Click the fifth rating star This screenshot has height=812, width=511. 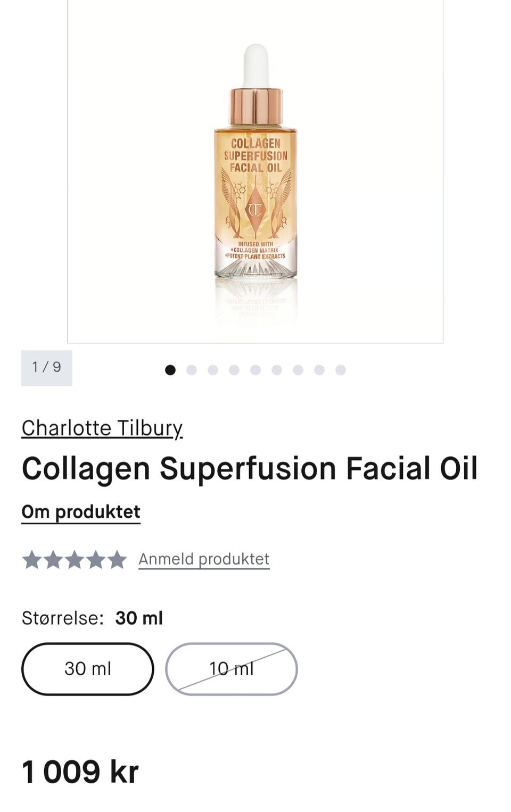coord(117,560)
